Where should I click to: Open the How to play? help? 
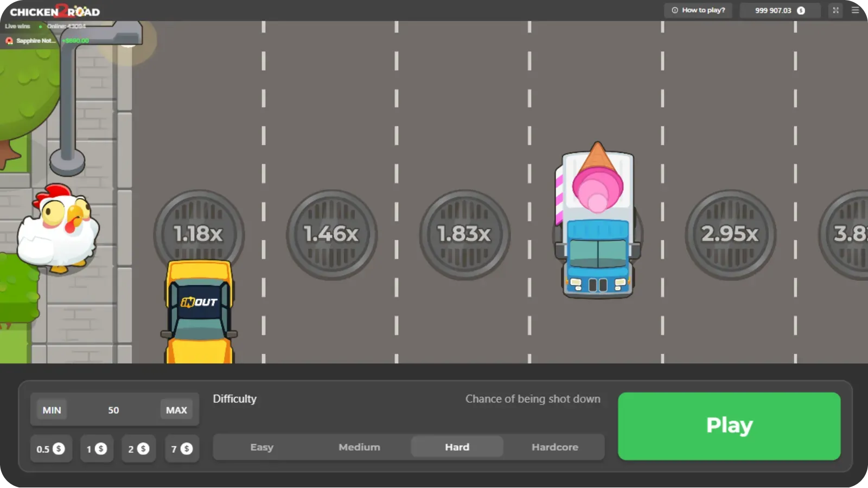[698, 10]
